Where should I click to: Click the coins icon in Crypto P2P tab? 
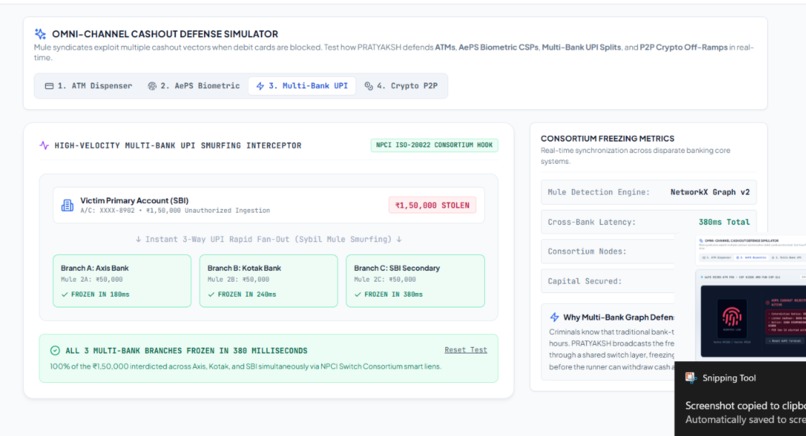[x=369, y=86]
